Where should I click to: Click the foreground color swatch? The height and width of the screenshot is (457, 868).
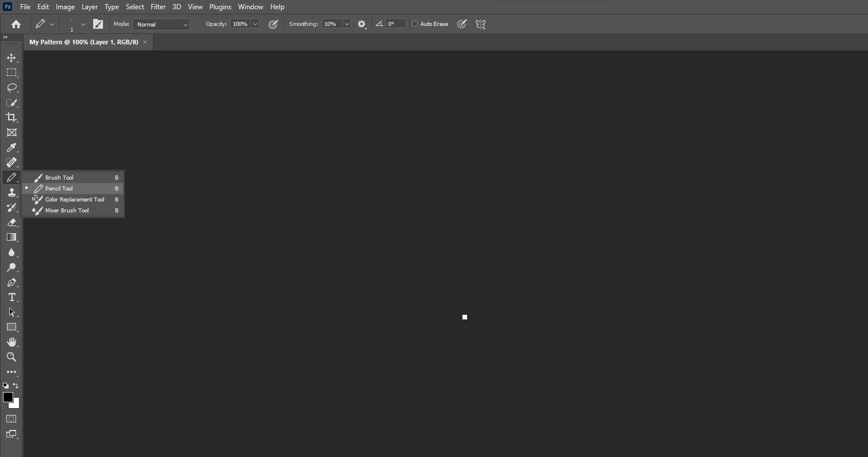click(x=8, y=397)
